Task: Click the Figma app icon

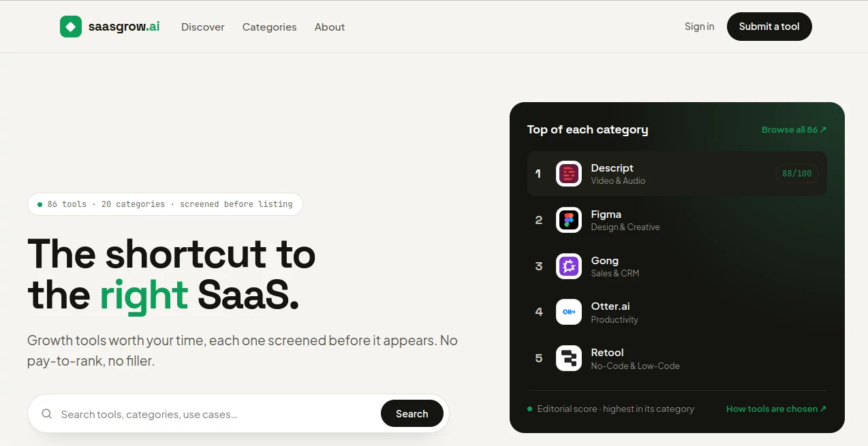Action: 569,220
